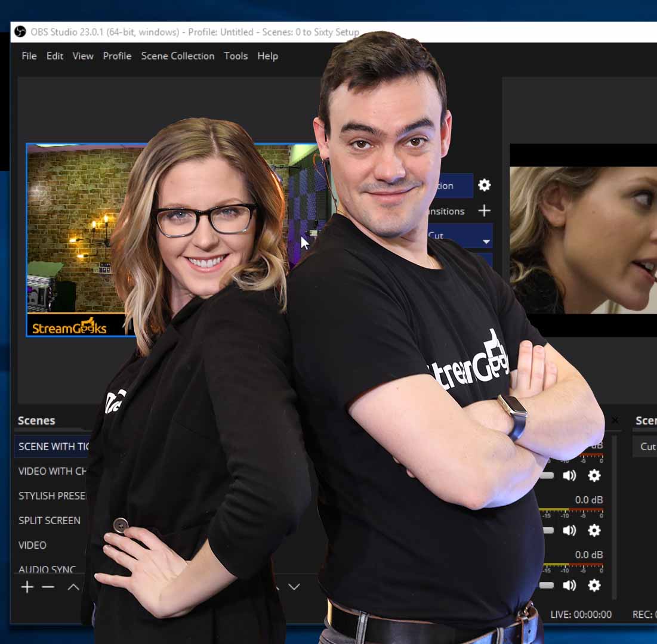Click the OBS Studio logo in title bar
Screen dimensions: 657x644
(x=20, y=32)
